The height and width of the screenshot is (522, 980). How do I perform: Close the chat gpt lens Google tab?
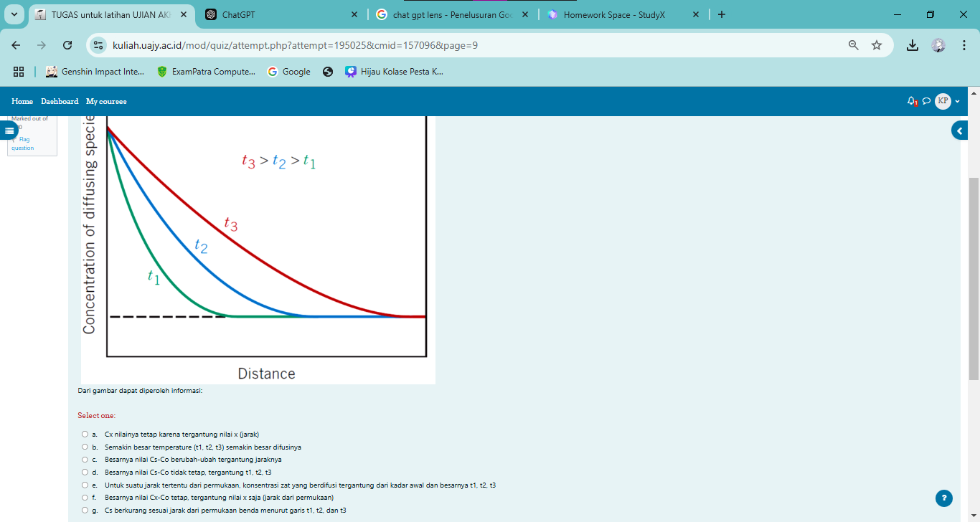click(x=524, y=14)
